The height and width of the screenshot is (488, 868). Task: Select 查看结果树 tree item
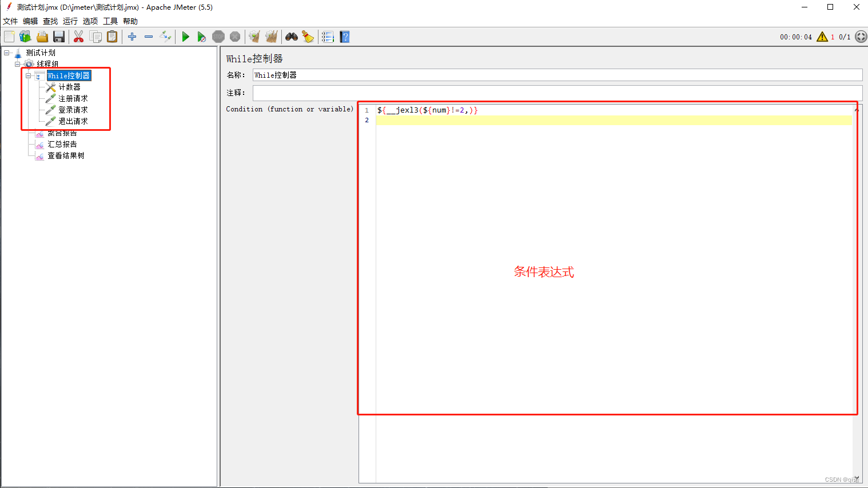tap(66, 155)
